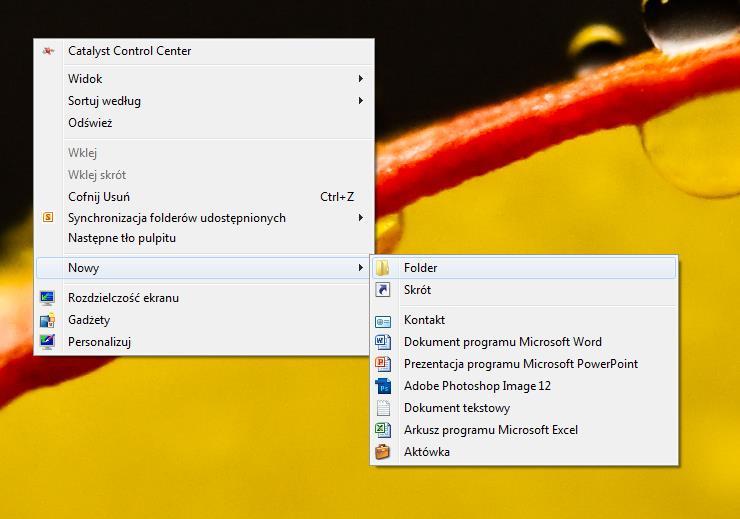Image resolution: width=740 pixels, height=519 pixels.
Task: Choose Cofnij Usuń to undo delete
Action: point(204,197)
